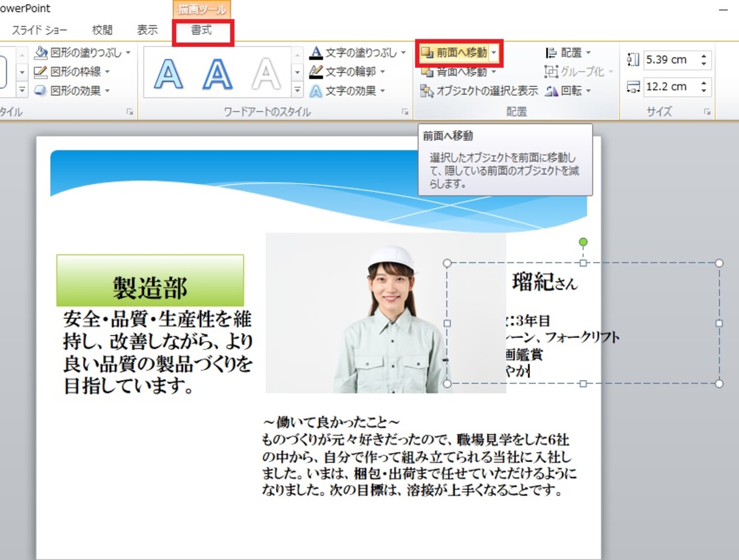The height and width of the screenshot is (560, 739).
Task: Click the 文字の塗りつぶし text fill icon
Action: pos(316,53)
